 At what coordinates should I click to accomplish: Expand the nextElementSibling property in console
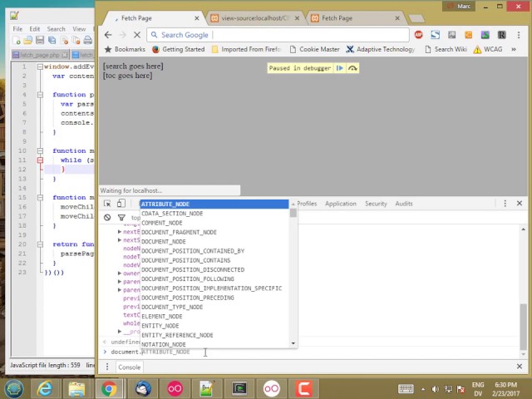(120, 232)
